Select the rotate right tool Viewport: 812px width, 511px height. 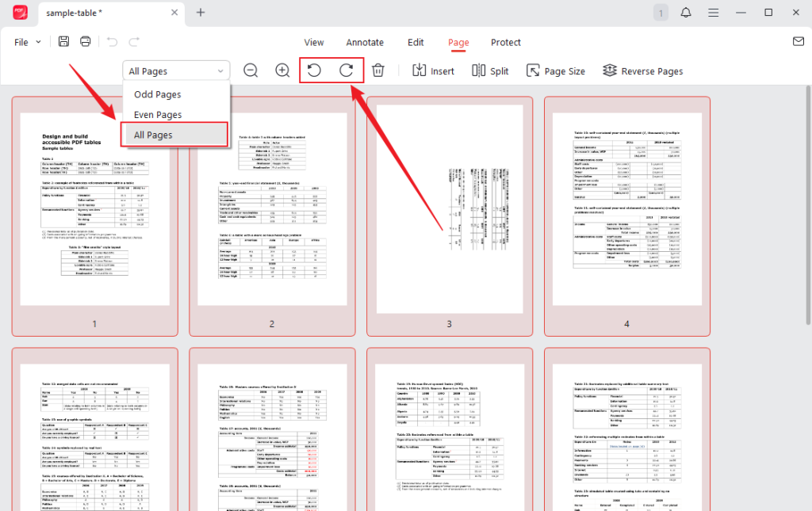[349, 70]
